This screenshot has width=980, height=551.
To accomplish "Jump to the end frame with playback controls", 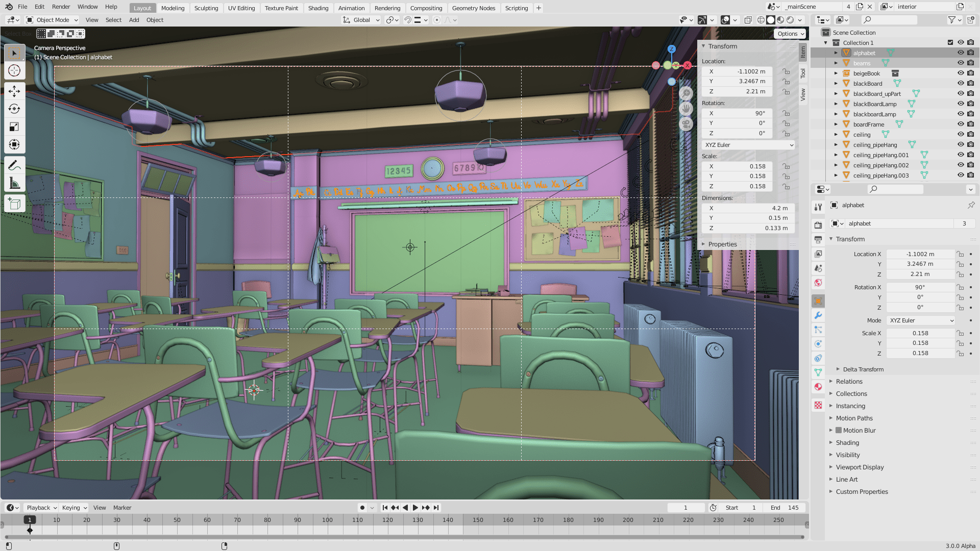I will pyautogui.click(x=436, y=508).
